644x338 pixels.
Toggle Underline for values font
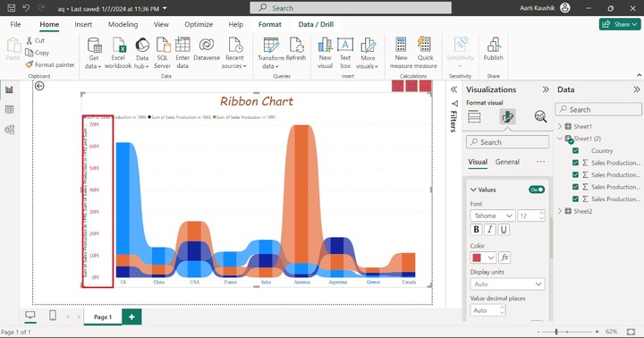click(504, 230)
